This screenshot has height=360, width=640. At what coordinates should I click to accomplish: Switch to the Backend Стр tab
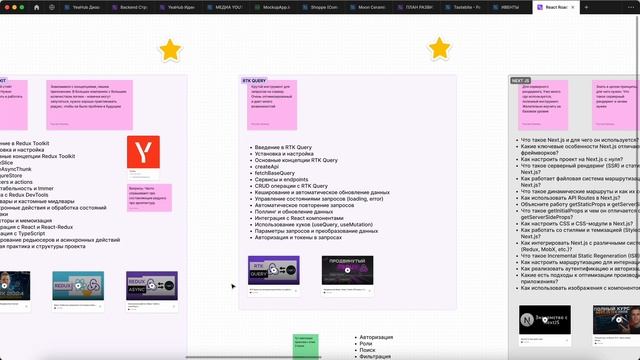[130, 7]
